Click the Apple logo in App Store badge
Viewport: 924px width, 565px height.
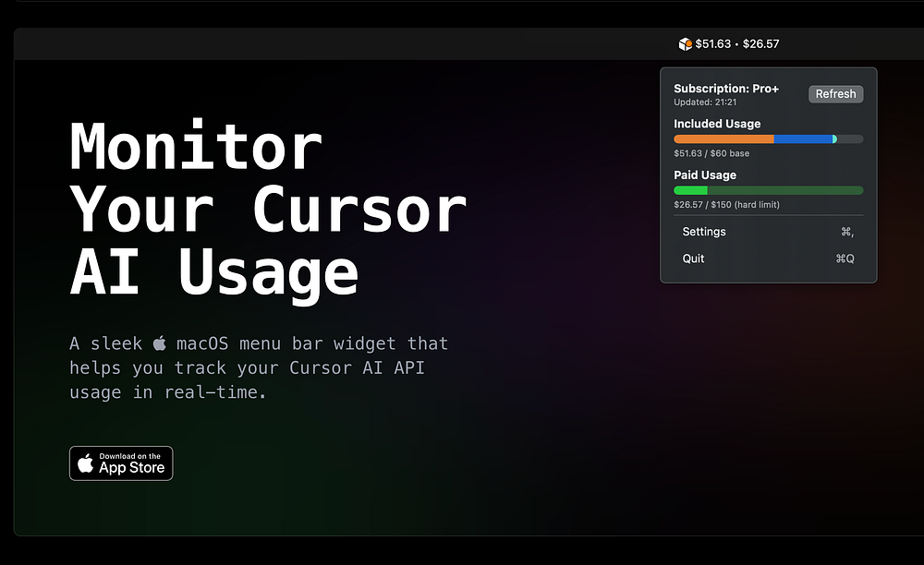(85, 463)
